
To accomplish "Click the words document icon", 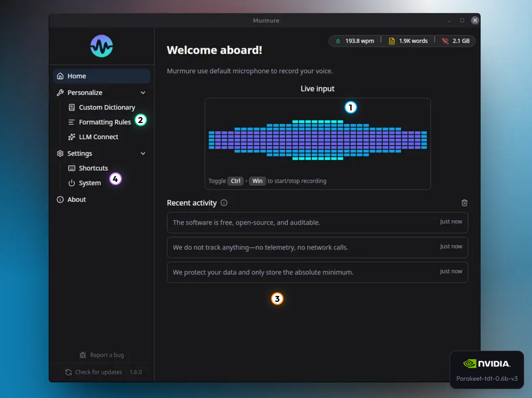I will click(392, 41).
